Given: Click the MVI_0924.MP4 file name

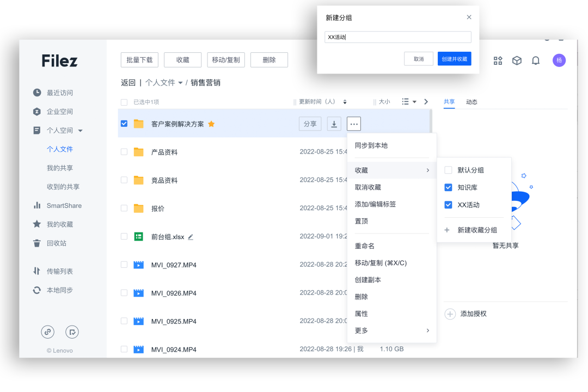Looking at the screenshot, I should pos(174,349).
